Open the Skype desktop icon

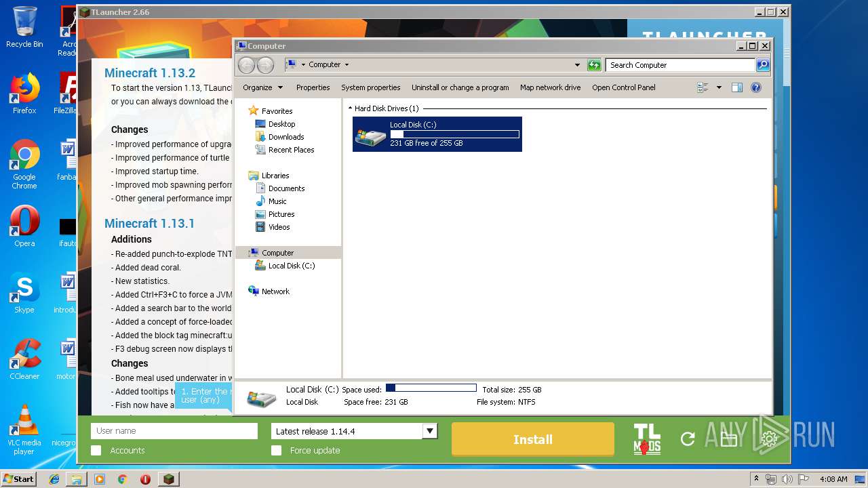coord(24,293)
